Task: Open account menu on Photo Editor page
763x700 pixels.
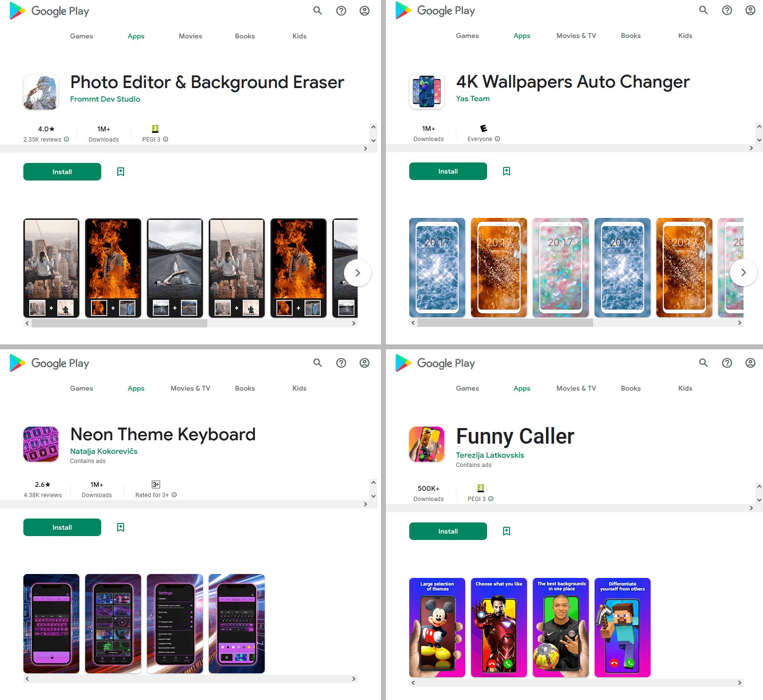Action: click(364, 11)
